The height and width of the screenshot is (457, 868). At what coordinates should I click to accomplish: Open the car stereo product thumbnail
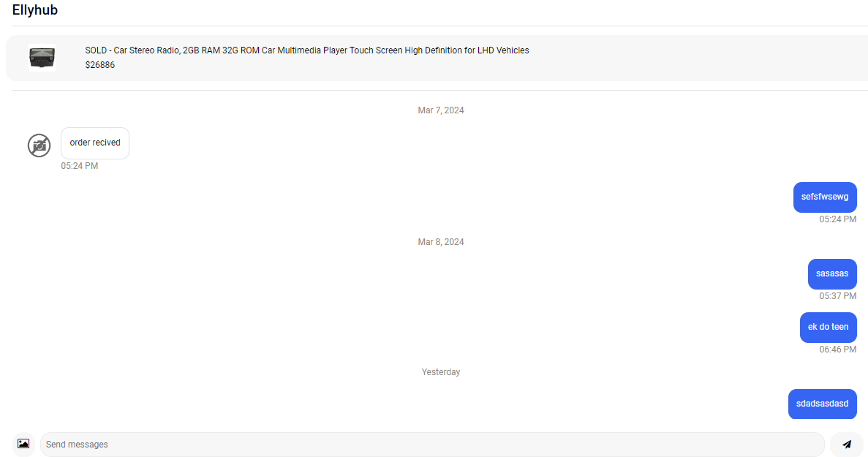pyautogui.click(x=42, y=57)
